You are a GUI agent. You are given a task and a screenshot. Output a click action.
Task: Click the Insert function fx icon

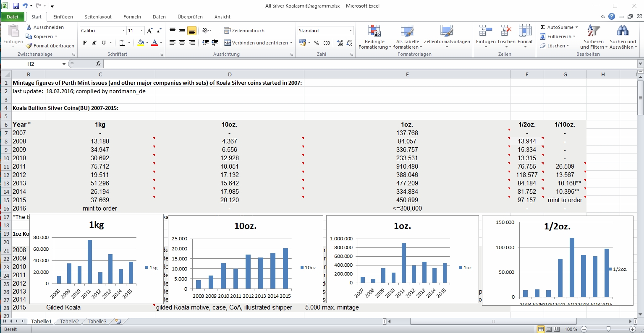(98, 64)
